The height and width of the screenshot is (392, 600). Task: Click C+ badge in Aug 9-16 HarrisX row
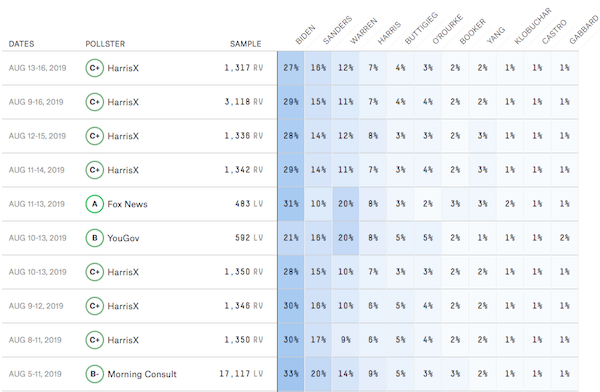[x=95, y=102]
